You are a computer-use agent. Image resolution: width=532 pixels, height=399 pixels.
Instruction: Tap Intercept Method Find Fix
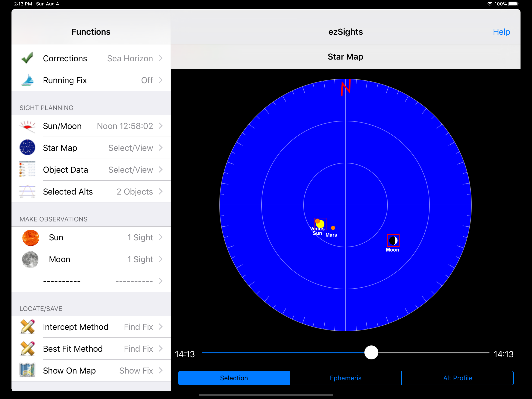[138, 327]
